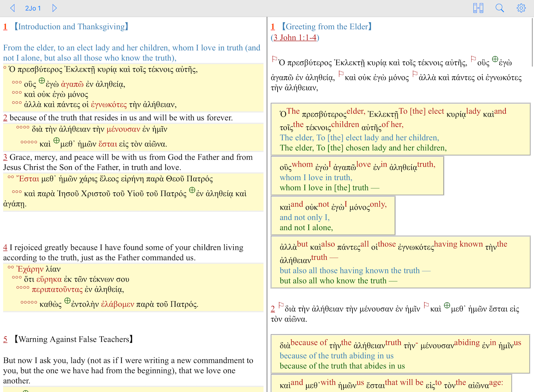This screenshot has height=392, width=534.
Task: Follow the 3 John 1:1-4 cross reference
Action: click(295, 37)
